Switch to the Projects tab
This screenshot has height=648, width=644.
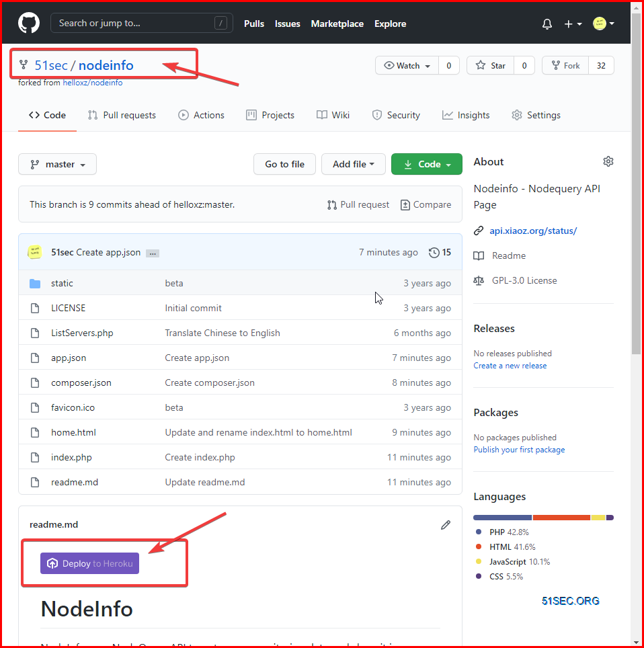pos(270,115)
